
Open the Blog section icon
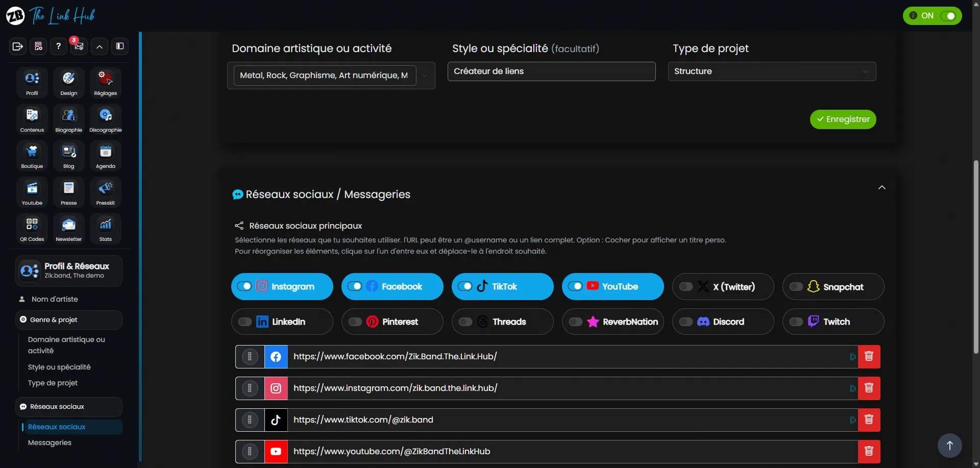point(69,155)
